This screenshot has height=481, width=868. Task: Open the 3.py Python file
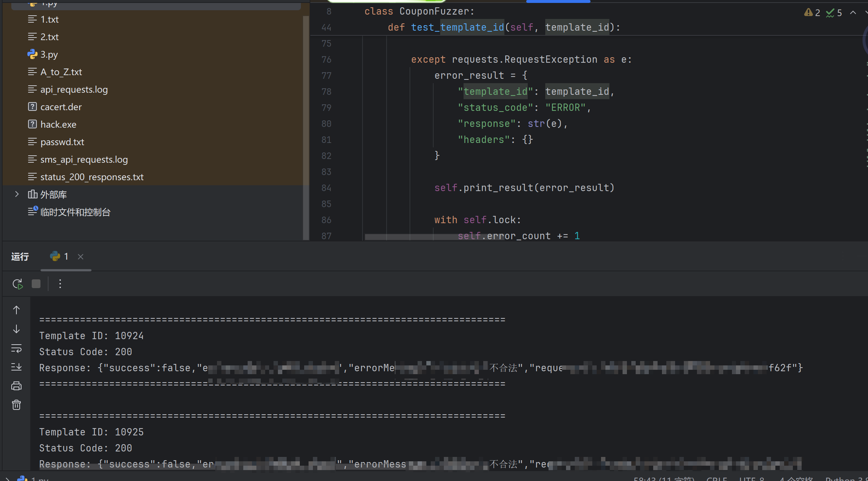click(49, 54)
